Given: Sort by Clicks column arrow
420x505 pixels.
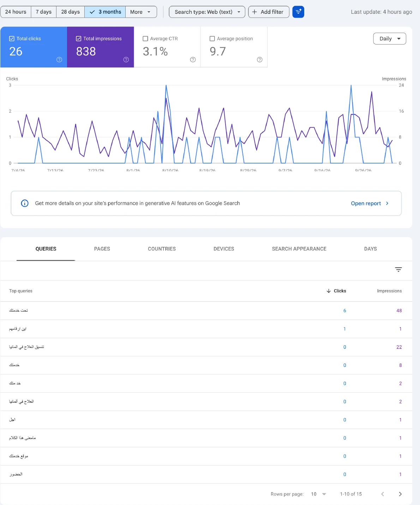Looking at the screenshot, I should pos(329,291).
